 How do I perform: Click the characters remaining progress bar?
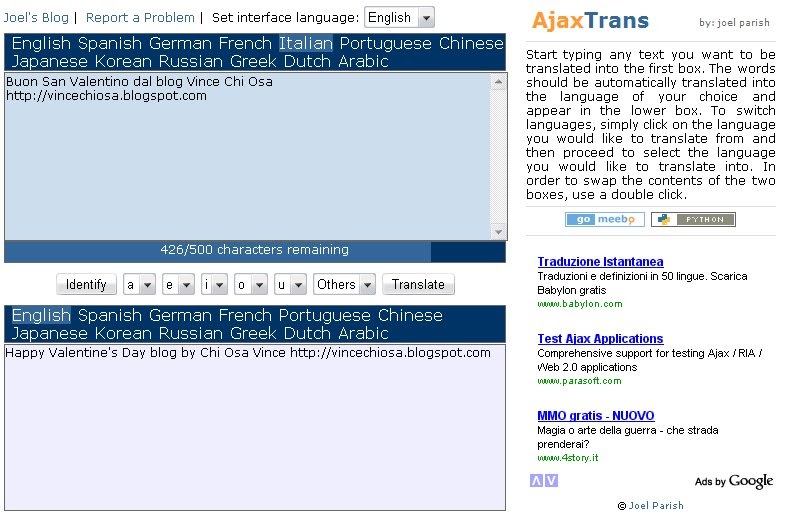pos(255,251)
